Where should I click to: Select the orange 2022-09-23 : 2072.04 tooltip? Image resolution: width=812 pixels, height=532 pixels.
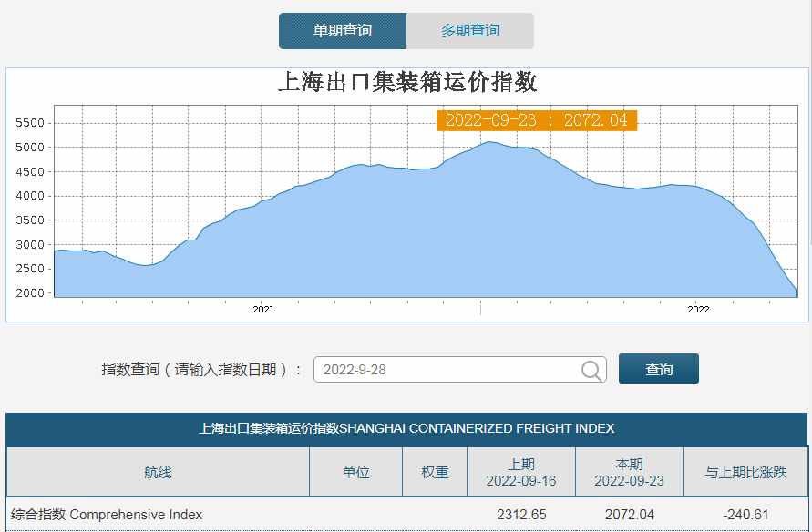point(537,120)
